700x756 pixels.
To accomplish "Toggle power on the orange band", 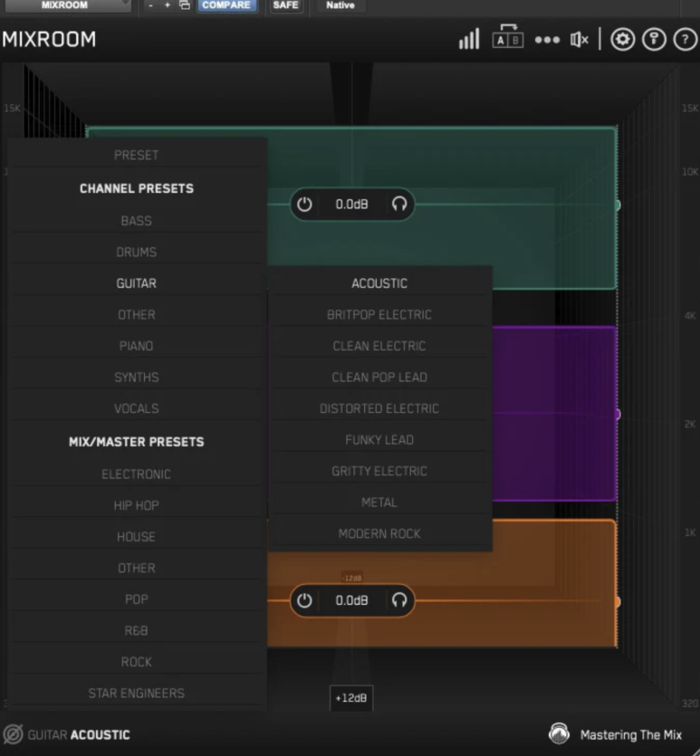I will point(304,600).
